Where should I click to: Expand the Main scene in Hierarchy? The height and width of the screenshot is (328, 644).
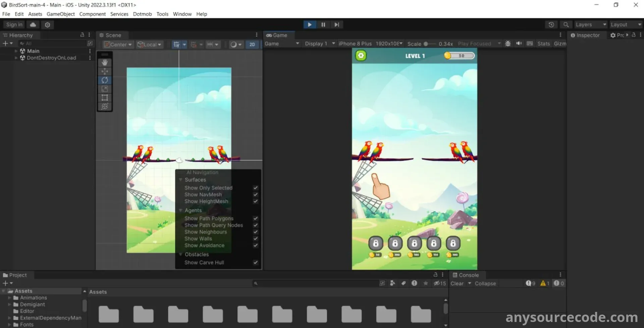point(16,51)
